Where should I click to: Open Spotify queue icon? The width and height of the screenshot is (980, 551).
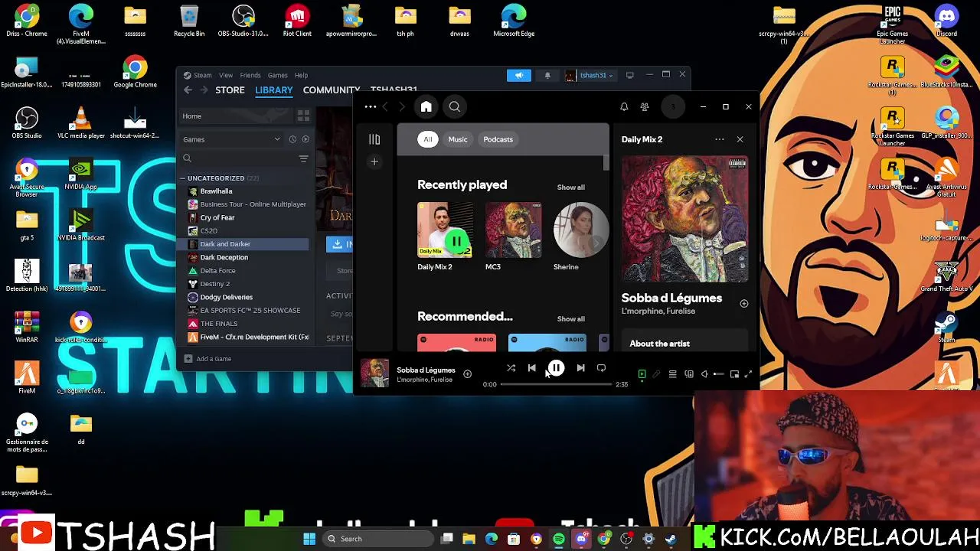672,374
